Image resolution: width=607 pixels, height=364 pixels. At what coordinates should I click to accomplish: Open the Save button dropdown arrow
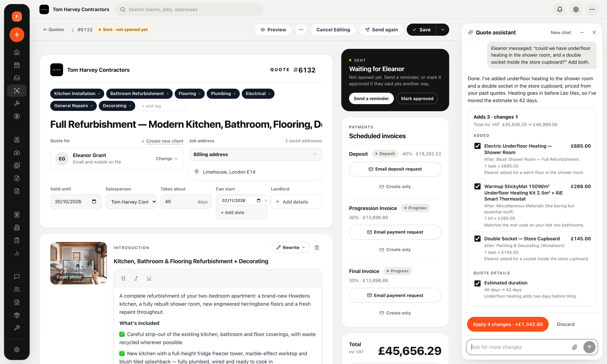coord(443,30)
